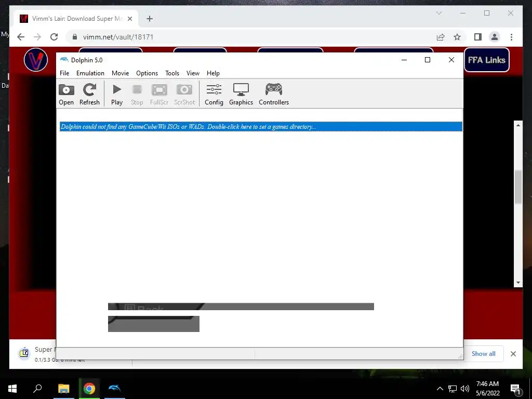Viewport: 532px width, 399px height.
Task: Open the Chrome tab search chevron
Action: (x=439, y=13)
